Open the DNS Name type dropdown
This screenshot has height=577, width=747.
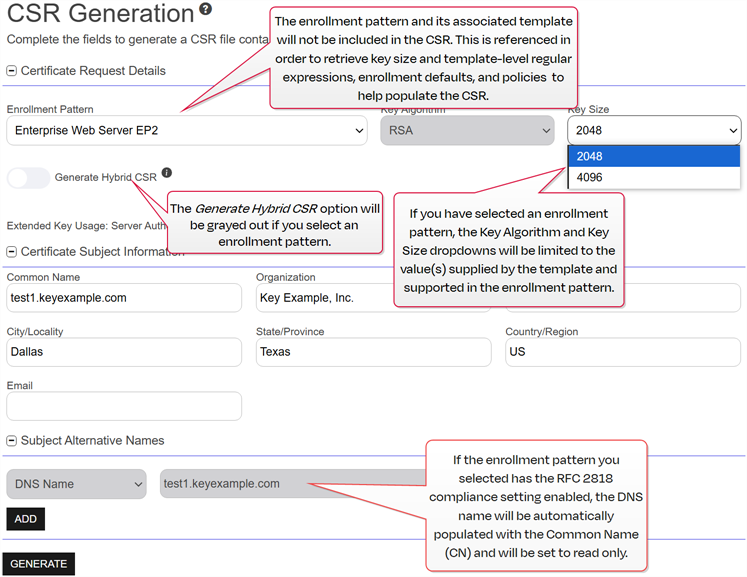pos(77,484)
